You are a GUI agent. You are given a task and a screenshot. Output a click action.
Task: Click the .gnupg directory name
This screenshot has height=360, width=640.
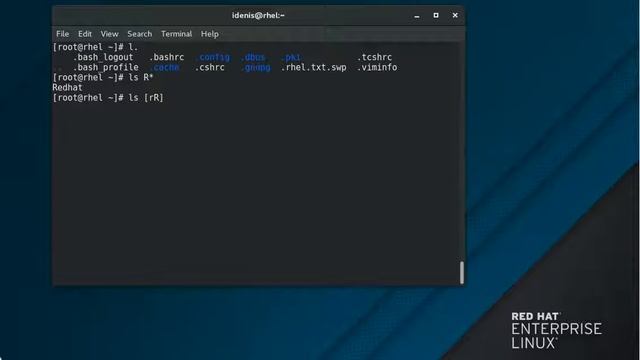pyautogui.click(x=255, y=67)
